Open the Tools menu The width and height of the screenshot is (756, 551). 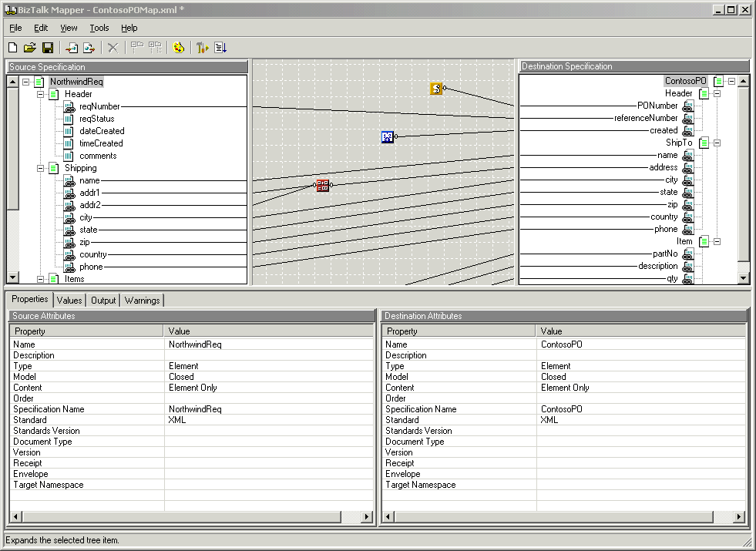[99, 28]
